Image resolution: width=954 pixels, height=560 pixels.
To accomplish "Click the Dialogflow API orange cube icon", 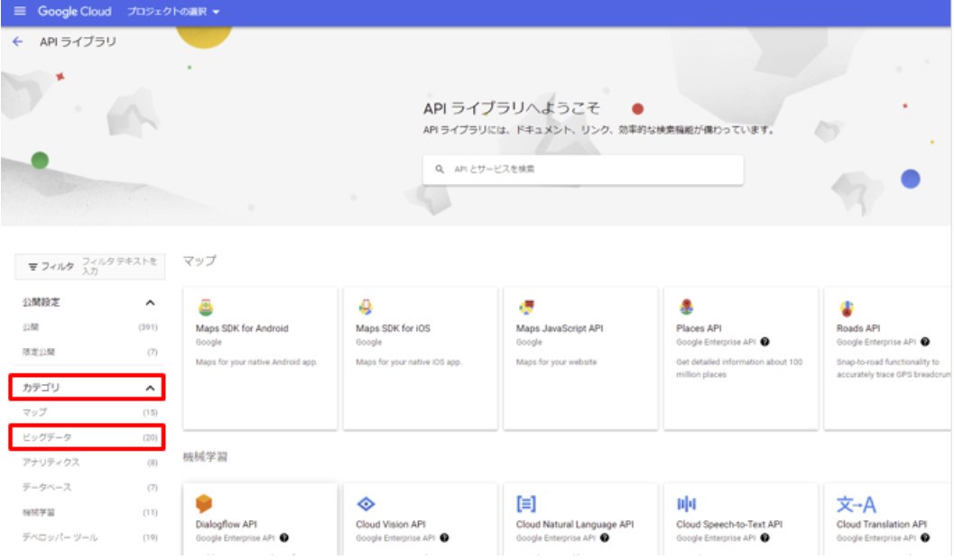I will point(204,503).
